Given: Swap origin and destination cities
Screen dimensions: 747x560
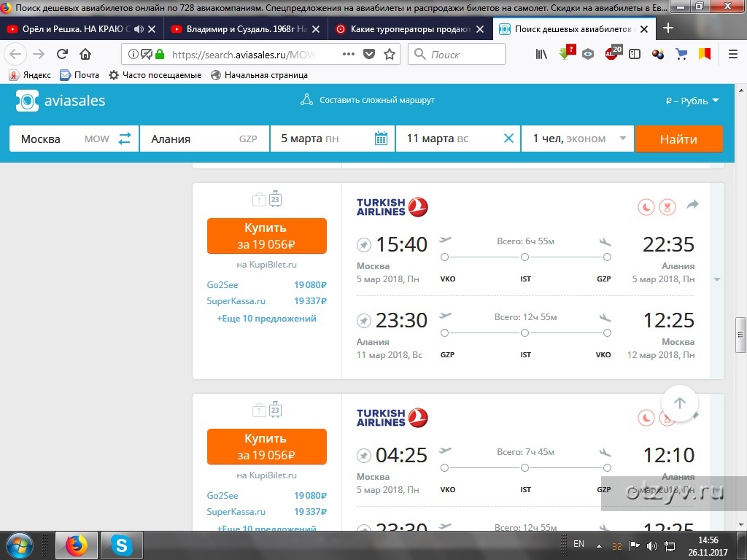Looking at the screenshot, I should pos(125,139).
